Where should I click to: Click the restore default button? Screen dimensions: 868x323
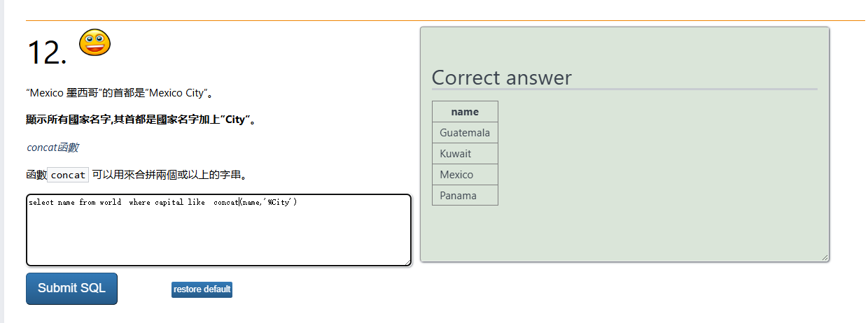202,289
